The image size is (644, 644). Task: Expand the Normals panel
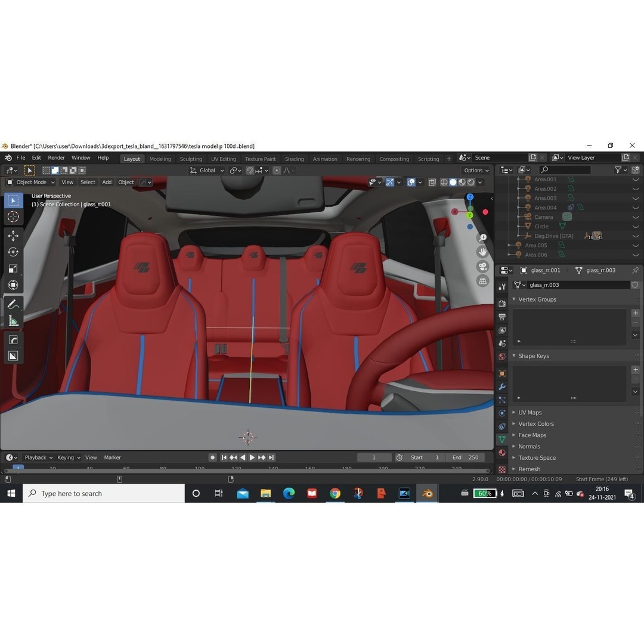click(x=514, y=446)
